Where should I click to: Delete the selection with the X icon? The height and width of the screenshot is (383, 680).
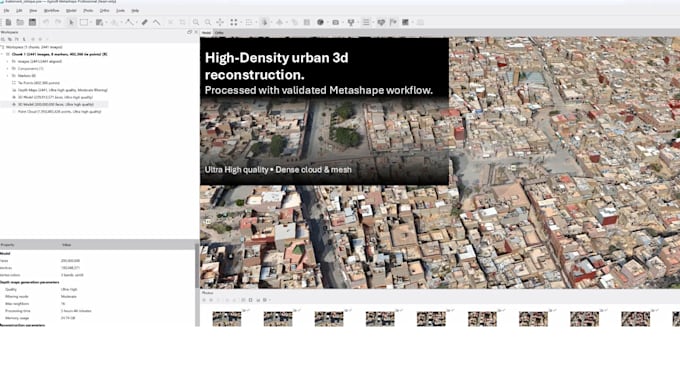point(170,22)
